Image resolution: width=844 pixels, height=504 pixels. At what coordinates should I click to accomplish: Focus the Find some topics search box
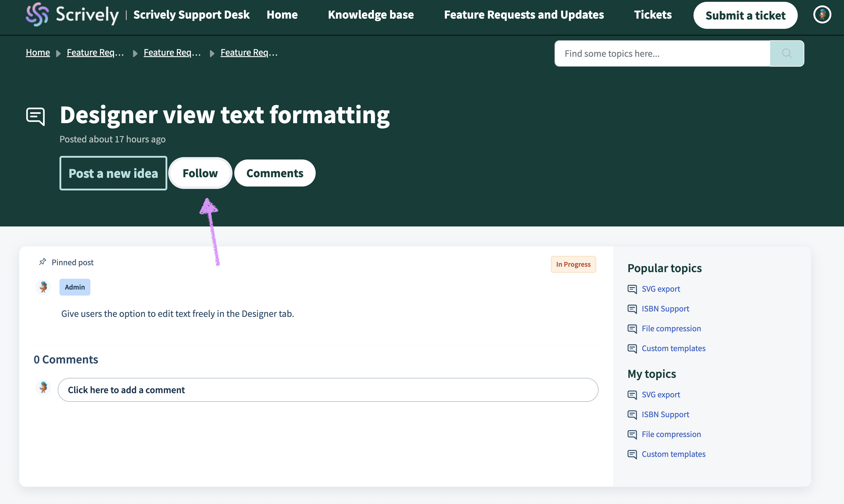coord(662,54)
